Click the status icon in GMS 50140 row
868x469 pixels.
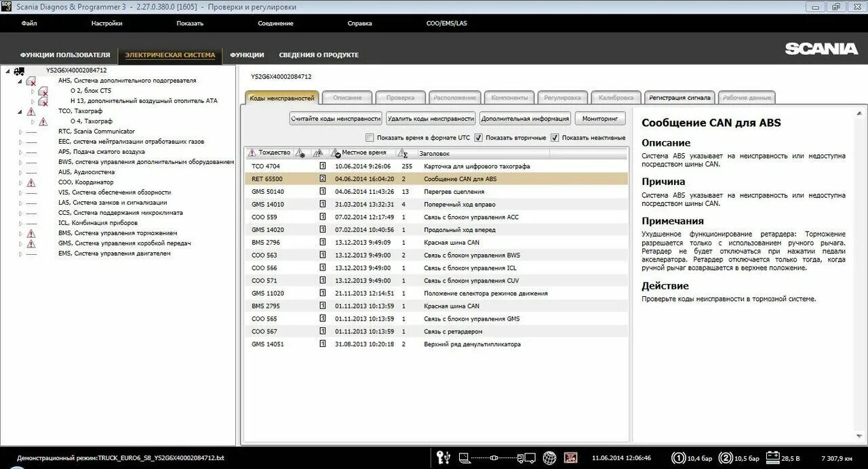click(x=323, y=192)
